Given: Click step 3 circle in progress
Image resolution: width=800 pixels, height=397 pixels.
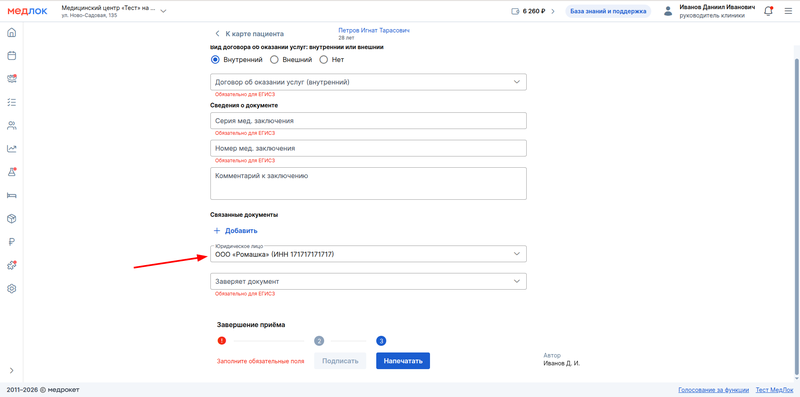Looking at the screenshot, I should 382,341.
